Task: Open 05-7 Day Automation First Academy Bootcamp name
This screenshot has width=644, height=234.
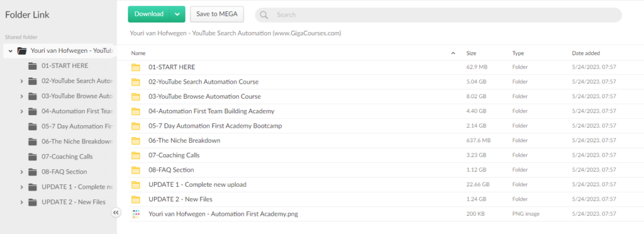Action: [x=215, y=126]
